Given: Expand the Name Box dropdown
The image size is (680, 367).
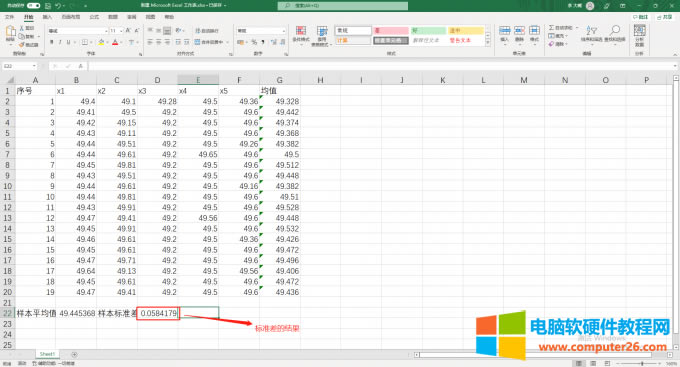Looking at the screenshot, I should (x=34, y=66).
